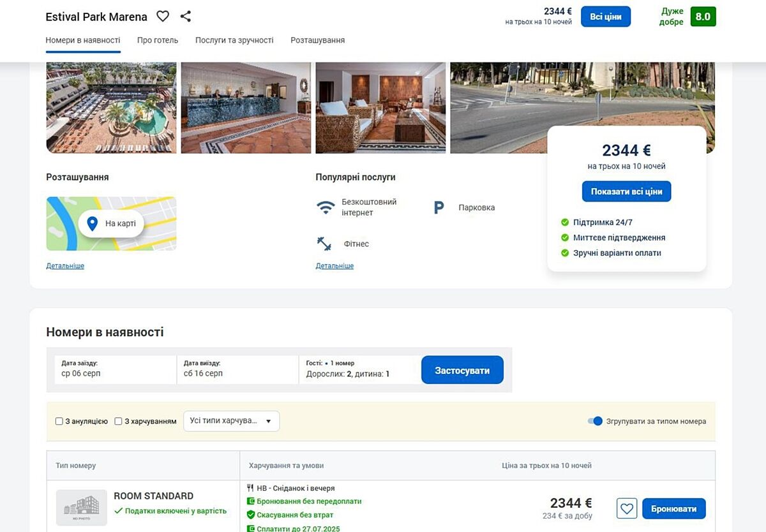Click the Wi-Fi free internet icon
Image resolution: width=766 pixels, height=532 pixels.
[326, 207]
